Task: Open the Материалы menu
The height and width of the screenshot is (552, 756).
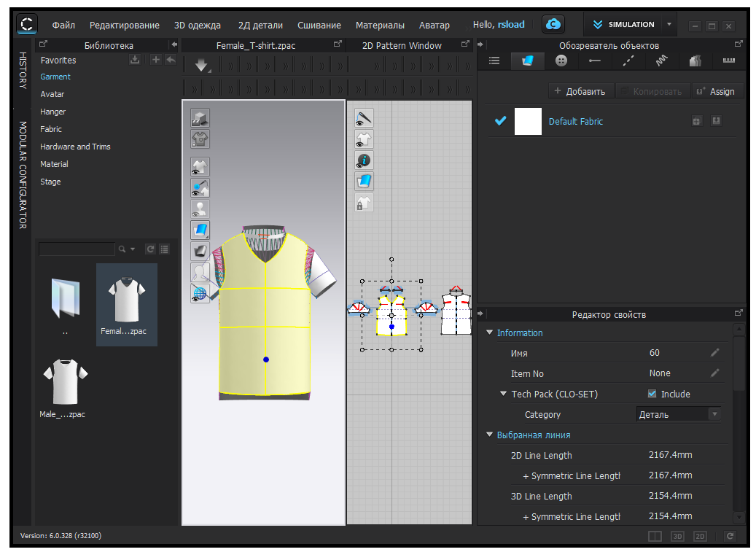Action: tap(380, 26)
